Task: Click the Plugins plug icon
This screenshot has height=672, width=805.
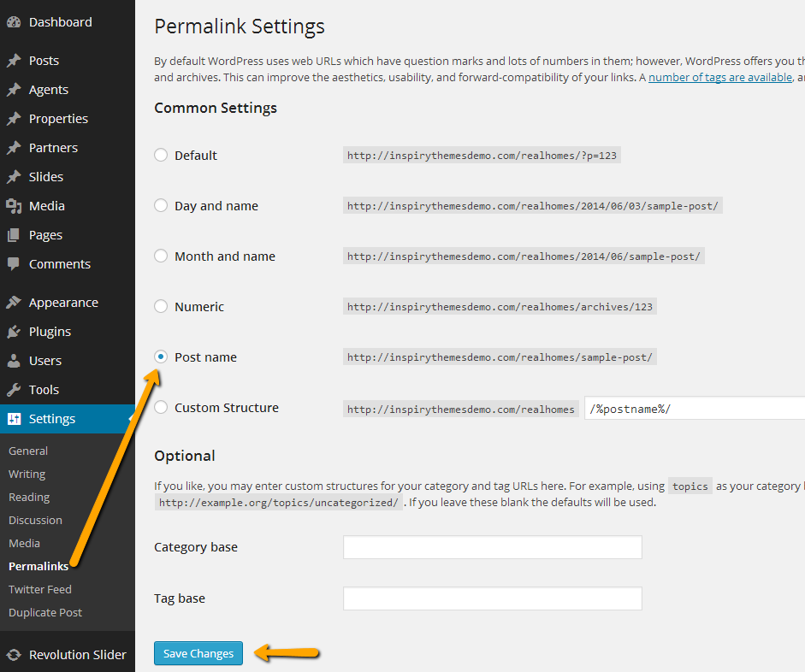Action: (14, 332)
